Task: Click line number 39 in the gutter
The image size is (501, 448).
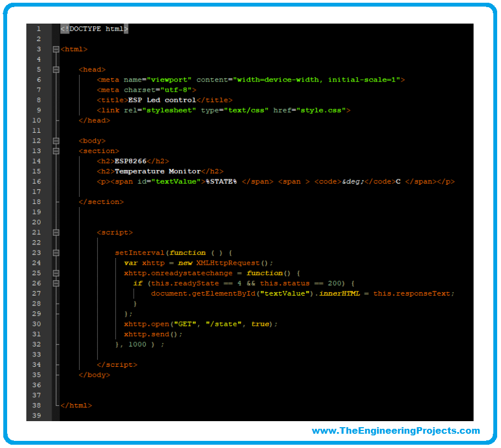Action: 36,416
